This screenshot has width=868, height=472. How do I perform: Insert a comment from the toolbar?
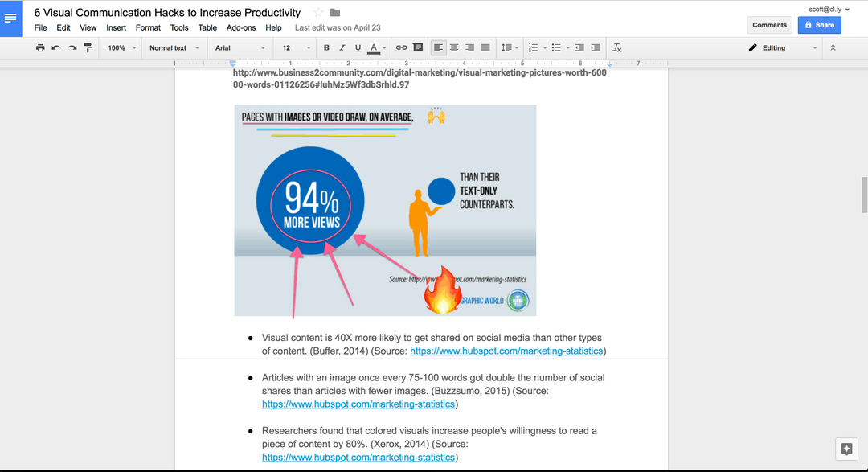tap(418, 48)
